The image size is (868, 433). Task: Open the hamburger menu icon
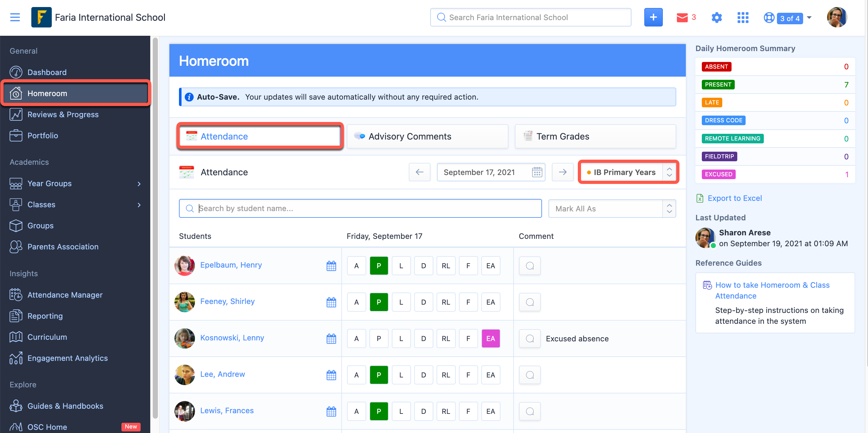point(15,17)
